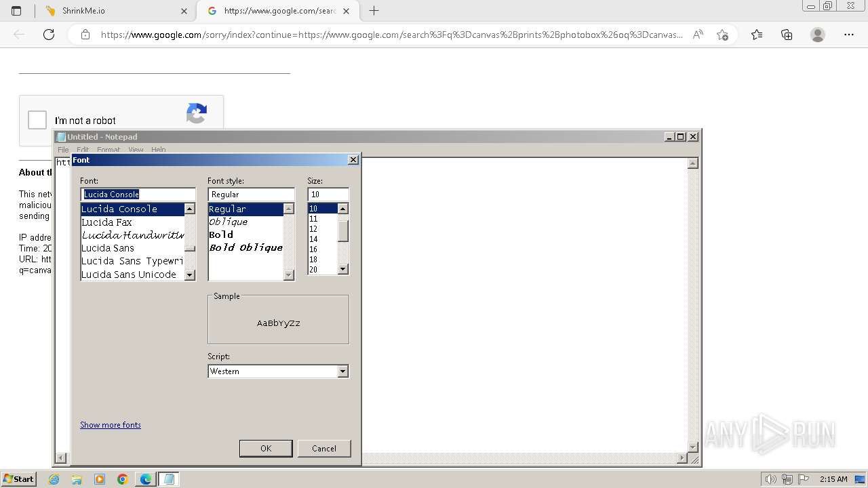
Task: Open the Notepad Edit menu
Action: point(83,150)
